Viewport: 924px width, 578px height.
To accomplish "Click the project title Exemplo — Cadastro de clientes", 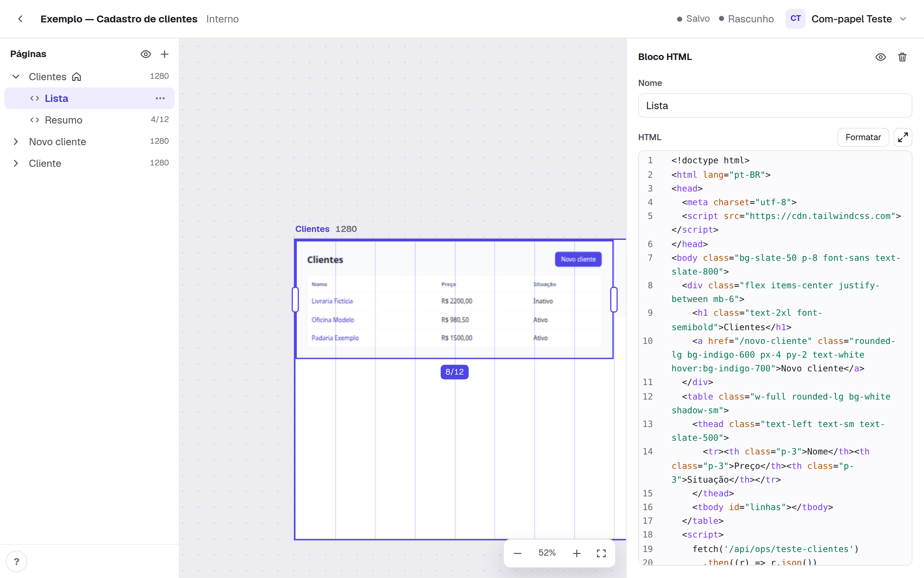I will point(119,19).
